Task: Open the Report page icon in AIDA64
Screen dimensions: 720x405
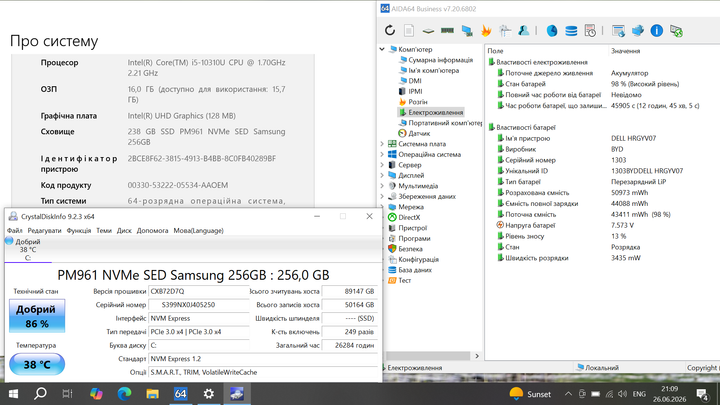Action: [409, 31]
